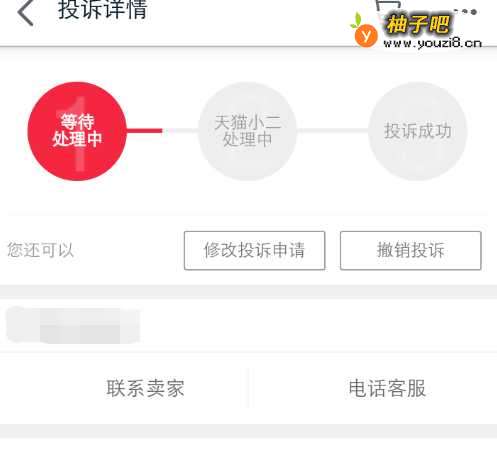Click the 您还可以 label
The image size is (497, 453).
tap(41, 250)
